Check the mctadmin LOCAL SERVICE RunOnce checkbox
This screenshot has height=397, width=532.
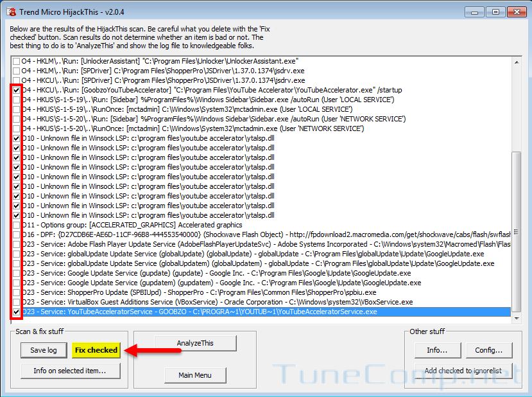[16, 109]
